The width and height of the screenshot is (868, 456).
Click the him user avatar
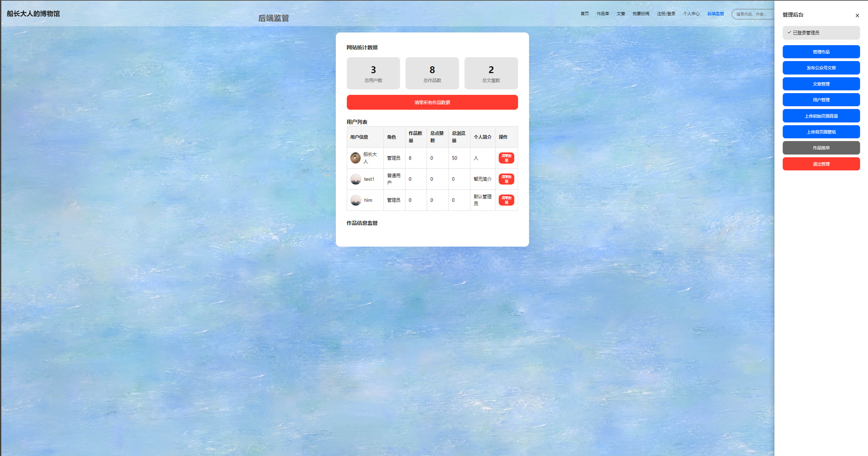coord(356,200)
